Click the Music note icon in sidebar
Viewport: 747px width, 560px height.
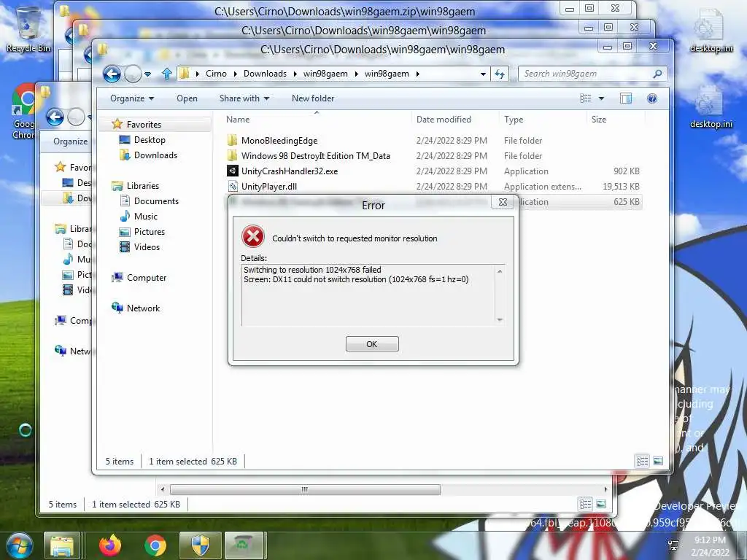(x=125, y=216)
